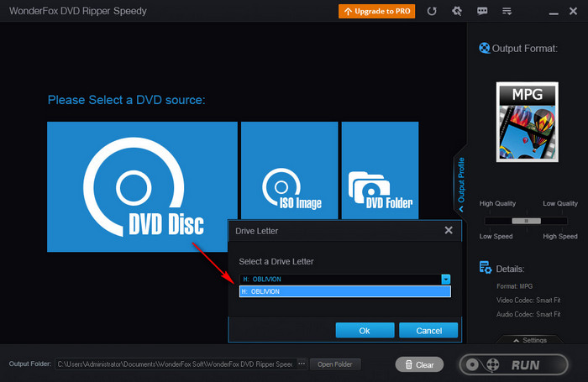Click the Clear button with trash icon

click(x=419, y=364)
